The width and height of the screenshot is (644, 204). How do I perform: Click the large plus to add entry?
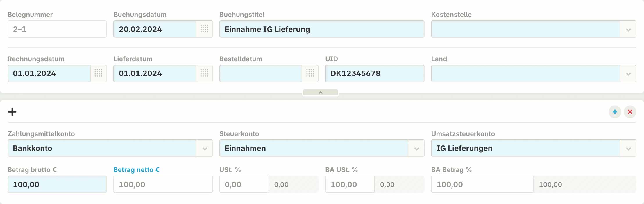pyautogui.click(x=12, y=112)
